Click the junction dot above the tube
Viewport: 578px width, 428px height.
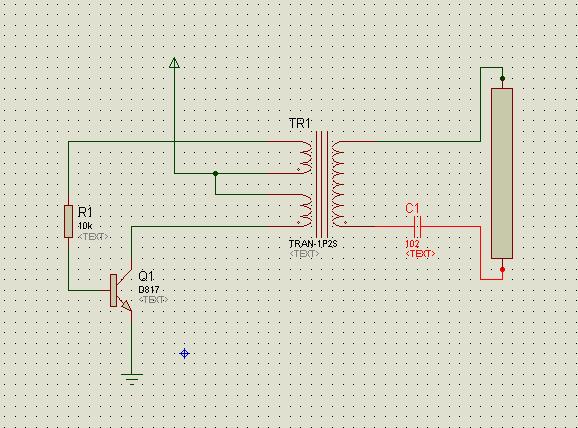coord(502,79)
